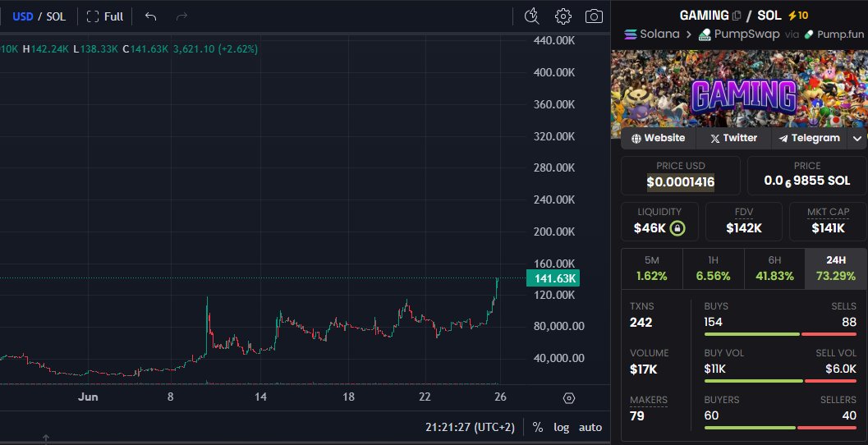
Task: Open chart axis settings target icon
Action: (x=568, y=398)
